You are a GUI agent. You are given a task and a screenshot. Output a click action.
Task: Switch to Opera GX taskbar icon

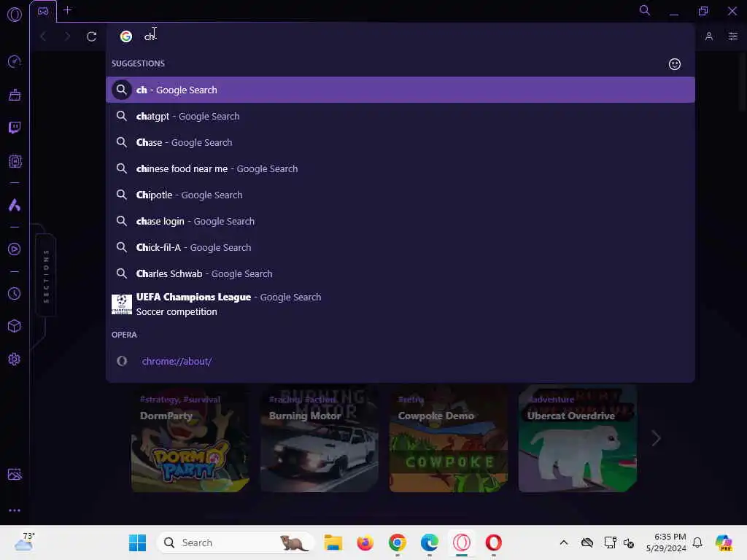(x=461, y=542)
